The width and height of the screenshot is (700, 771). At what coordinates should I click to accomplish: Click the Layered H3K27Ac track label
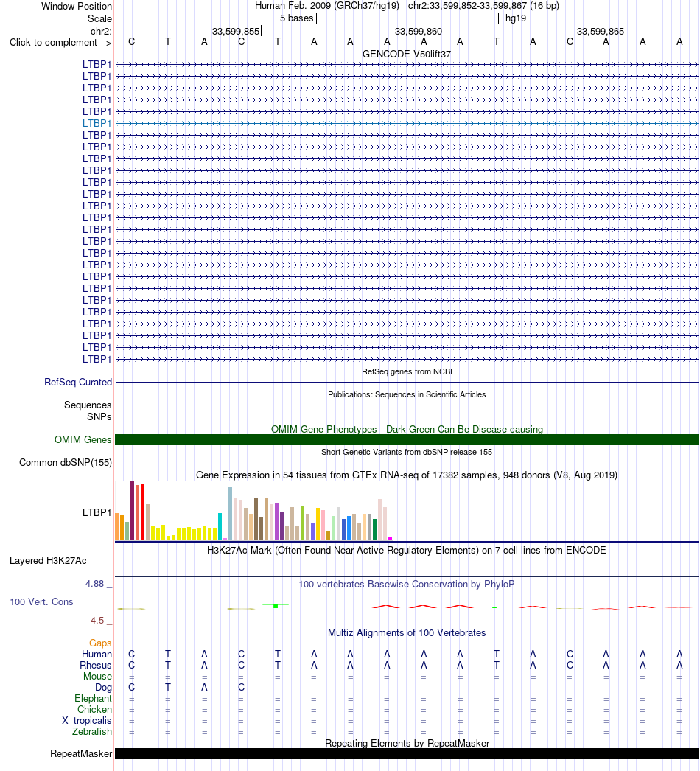48,560
